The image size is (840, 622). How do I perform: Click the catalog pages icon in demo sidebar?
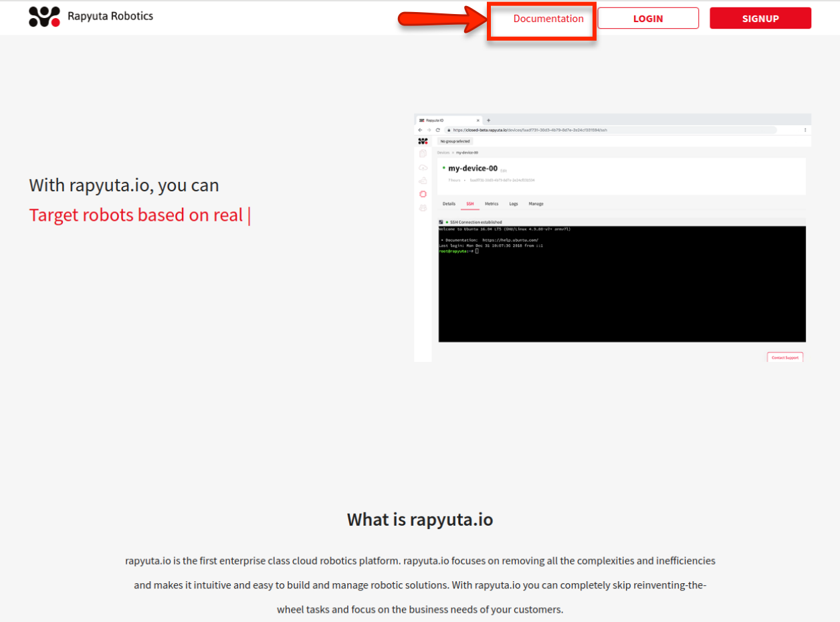tap(423, 153)
